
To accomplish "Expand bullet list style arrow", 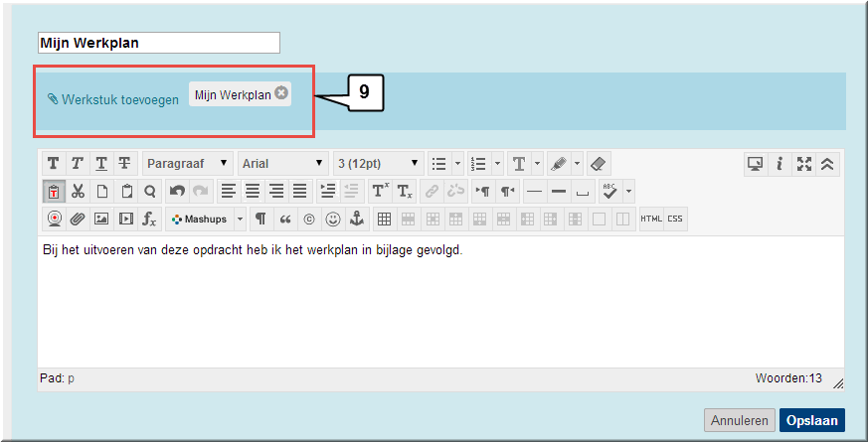I will (457, 164).
